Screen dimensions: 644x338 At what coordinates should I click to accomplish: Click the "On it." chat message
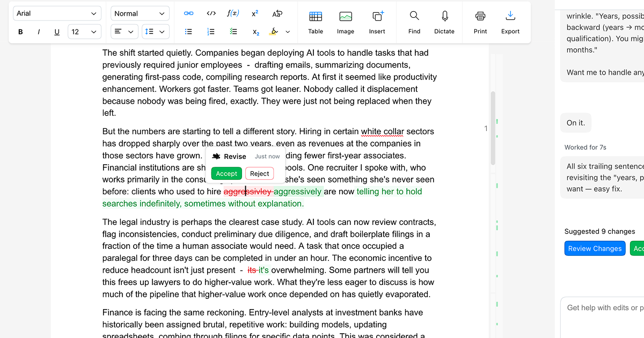(576, 123)
